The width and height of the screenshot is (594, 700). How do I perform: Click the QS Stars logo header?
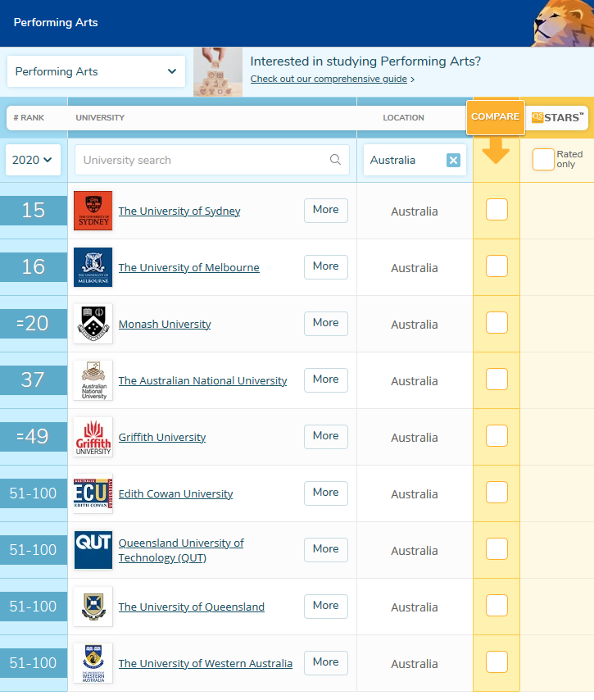click(557, 117)
